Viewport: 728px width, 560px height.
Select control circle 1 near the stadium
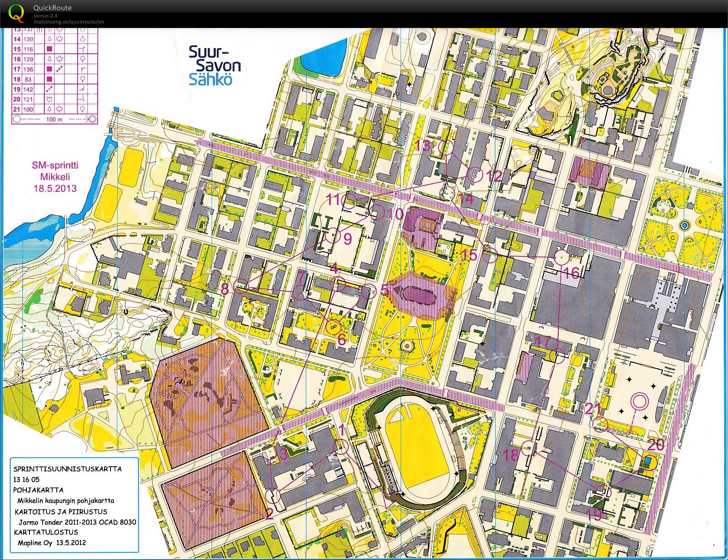click(342, 446)
